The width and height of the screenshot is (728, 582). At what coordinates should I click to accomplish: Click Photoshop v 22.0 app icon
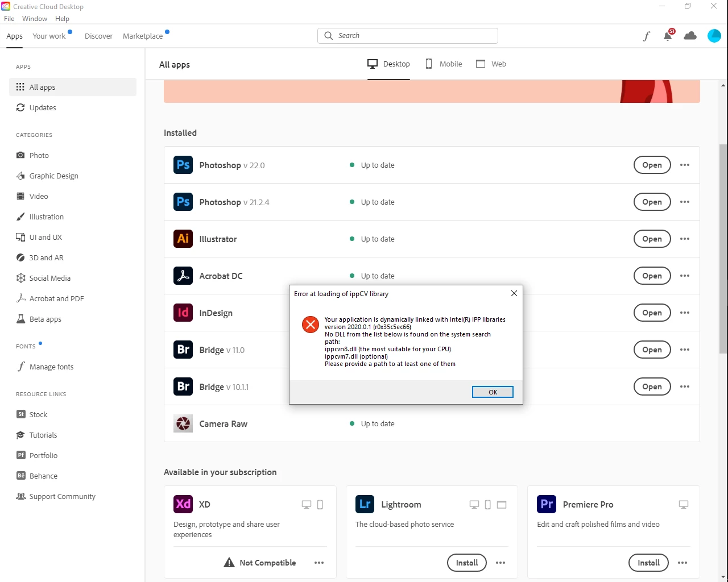point(183,165)
